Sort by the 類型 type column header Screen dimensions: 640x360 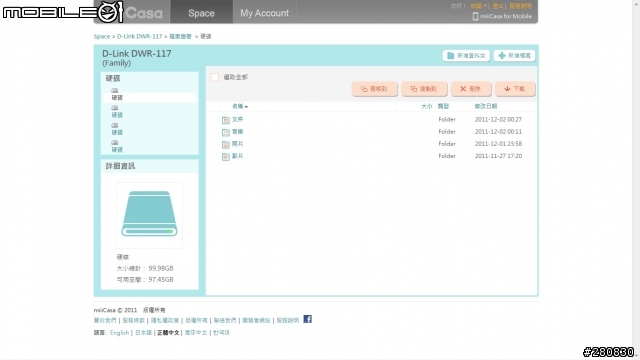tap(443, 106)
